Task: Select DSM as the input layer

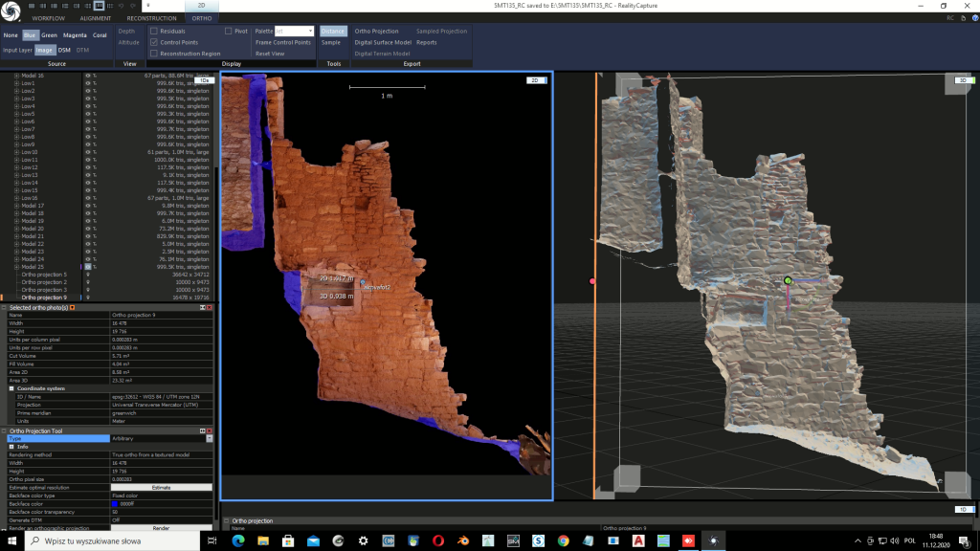Action: click(64, 50)
